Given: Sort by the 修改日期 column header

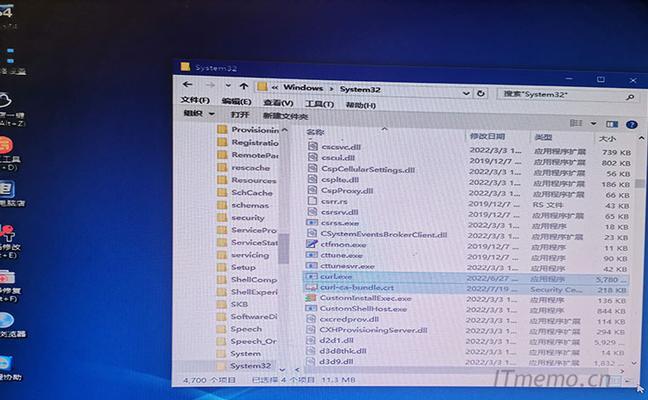Looking at the screenshot, I should coord(487,136).
